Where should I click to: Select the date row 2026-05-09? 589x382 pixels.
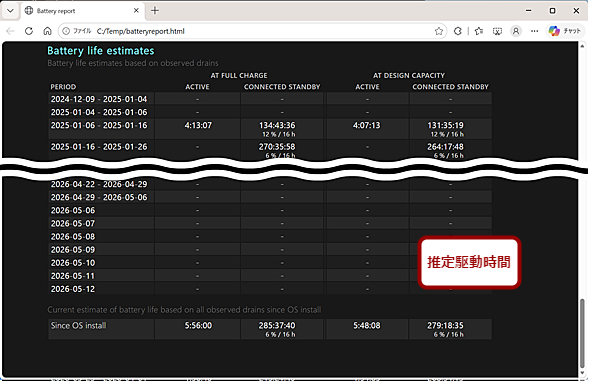pyautogui.click(x=73, y=250)
